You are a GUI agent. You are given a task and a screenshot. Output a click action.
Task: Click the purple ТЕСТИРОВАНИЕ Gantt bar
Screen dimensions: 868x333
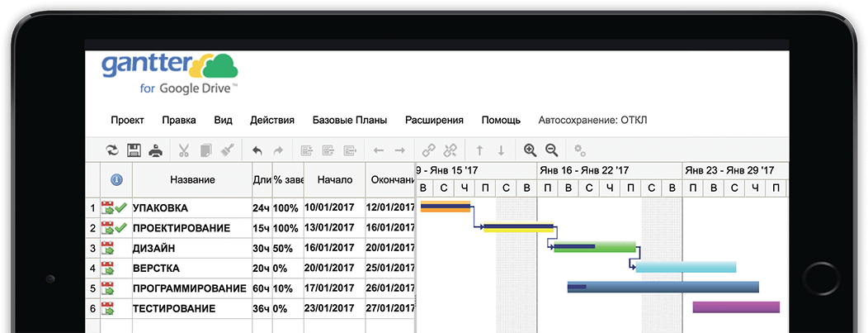[x=736, y=307]
